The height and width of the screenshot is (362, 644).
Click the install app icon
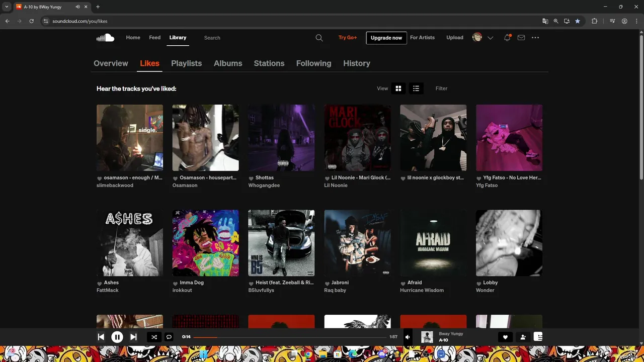click(567, 21)
